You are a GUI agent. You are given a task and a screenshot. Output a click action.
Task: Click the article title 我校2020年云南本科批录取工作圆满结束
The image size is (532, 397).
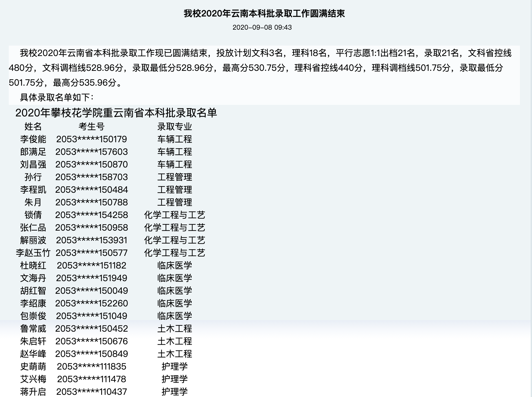[x=264, y=13]
